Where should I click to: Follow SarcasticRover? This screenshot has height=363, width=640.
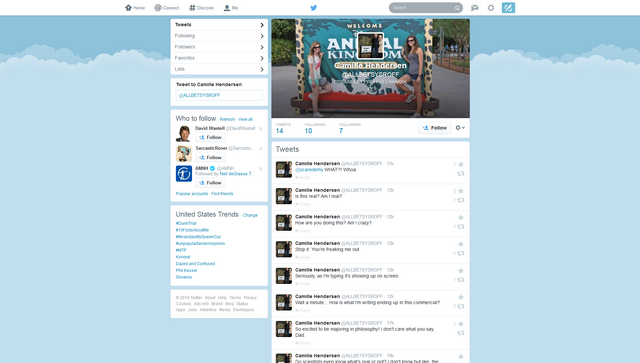pyautogui.click(x=210, y=157)
